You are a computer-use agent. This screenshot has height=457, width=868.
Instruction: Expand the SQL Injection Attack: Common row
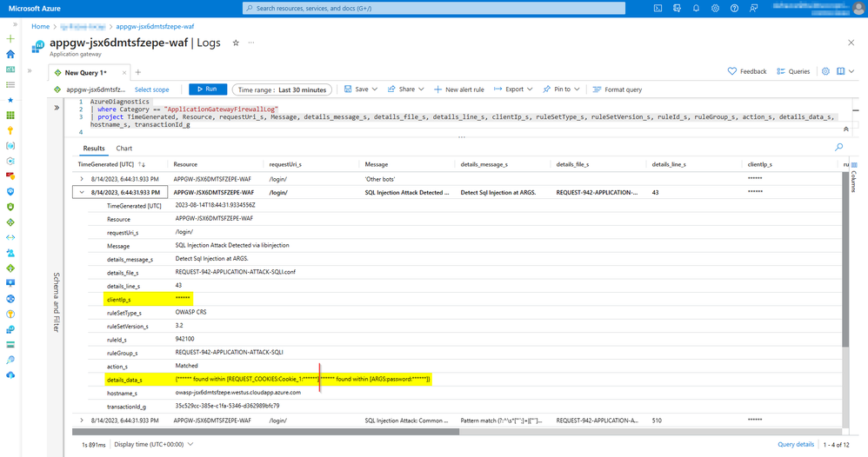pyautogui.click(x=82, y=421)
